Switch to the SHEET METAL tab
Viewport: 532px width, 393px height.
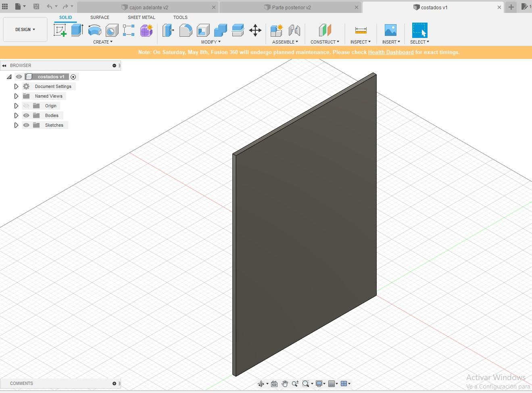coord(142,17)
